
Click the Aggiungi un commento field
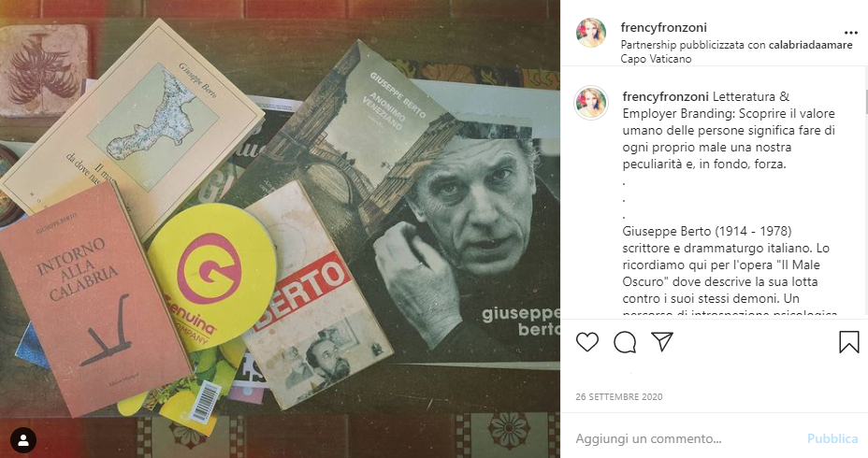point(687,438)
